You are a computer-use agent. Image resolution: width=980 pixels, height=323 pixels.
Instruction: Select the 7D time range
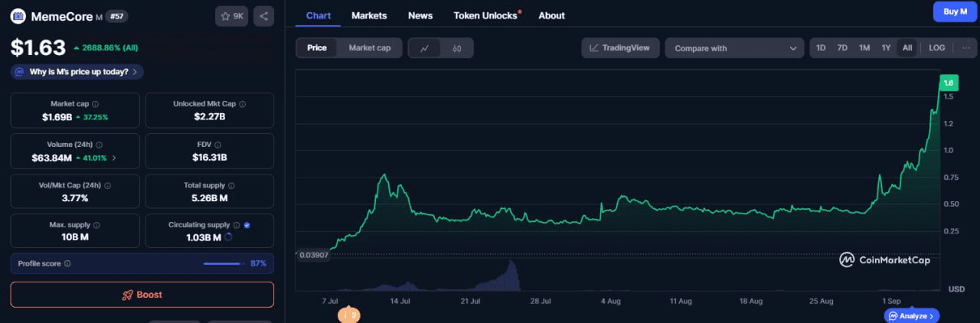point(842,47)
